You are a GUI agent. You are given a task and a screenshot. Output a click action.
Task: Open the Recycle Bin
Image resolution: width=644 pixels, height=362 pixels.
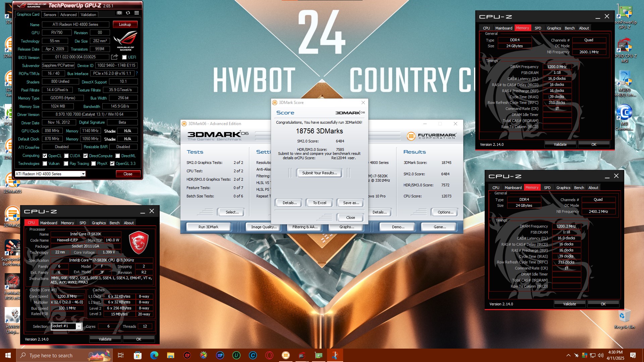[624, 319]
